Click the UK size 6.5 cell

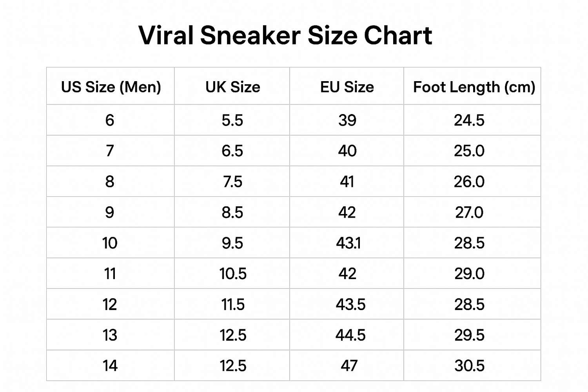pos(232,151)
